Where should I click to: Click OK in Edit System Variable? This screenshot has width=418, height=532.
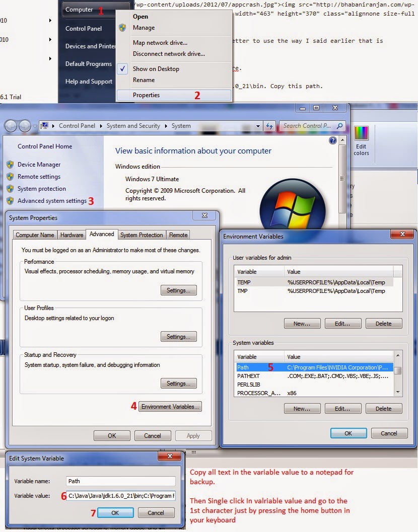click(115, 513)
